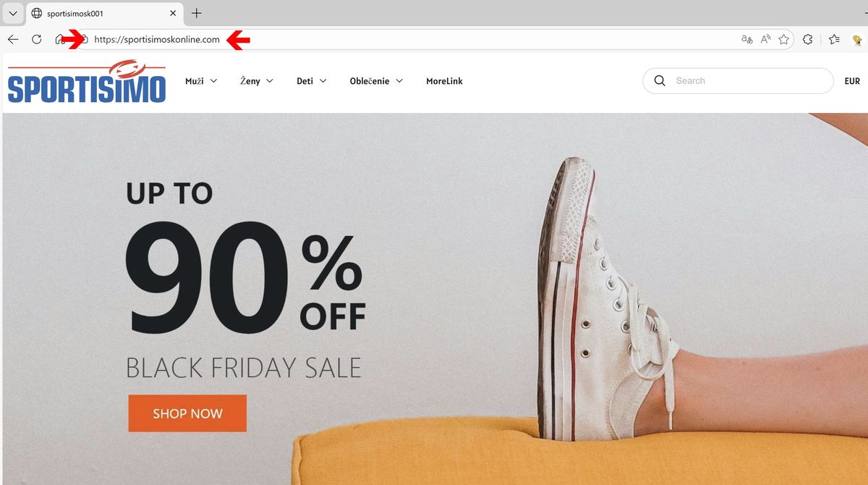Open the browser extensions puzzle icon
Screen dimensions: 868x485
[x=808, y=40]
